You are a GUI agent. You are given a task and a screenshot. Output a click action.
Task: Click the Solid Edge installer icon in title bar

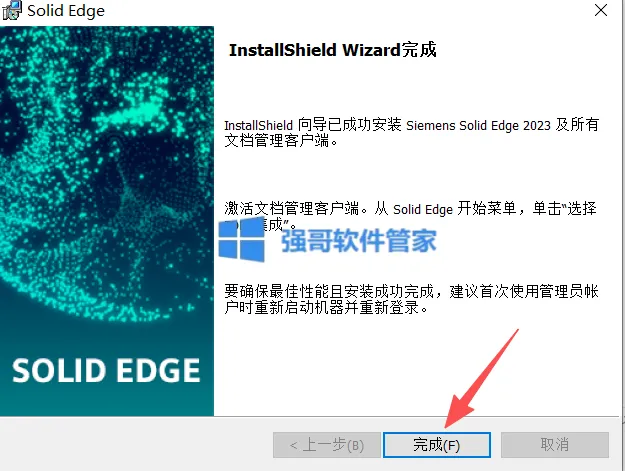pos(12,10)
